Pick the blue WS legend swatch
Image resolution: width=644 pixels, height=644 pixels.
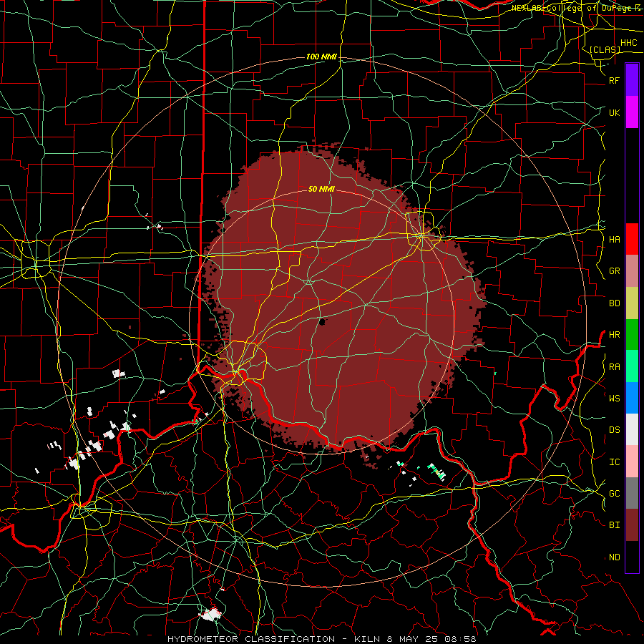[632, 398]
